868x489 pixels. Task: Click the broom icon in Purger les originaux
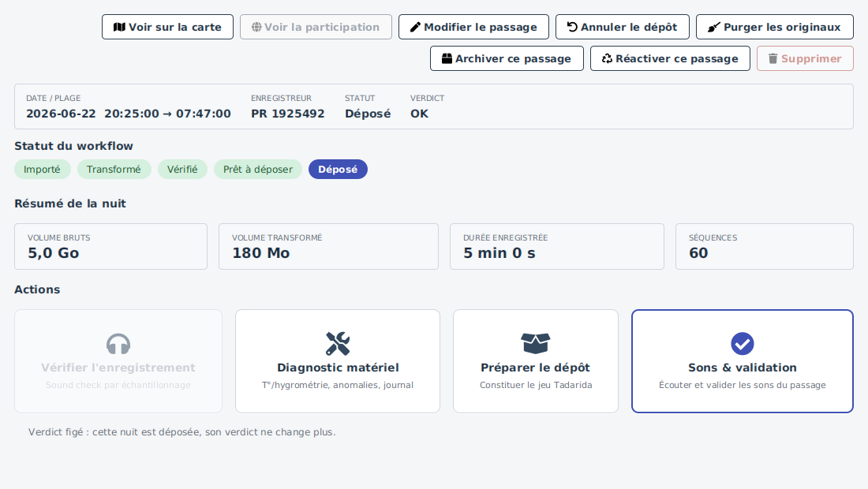[714, 27]
